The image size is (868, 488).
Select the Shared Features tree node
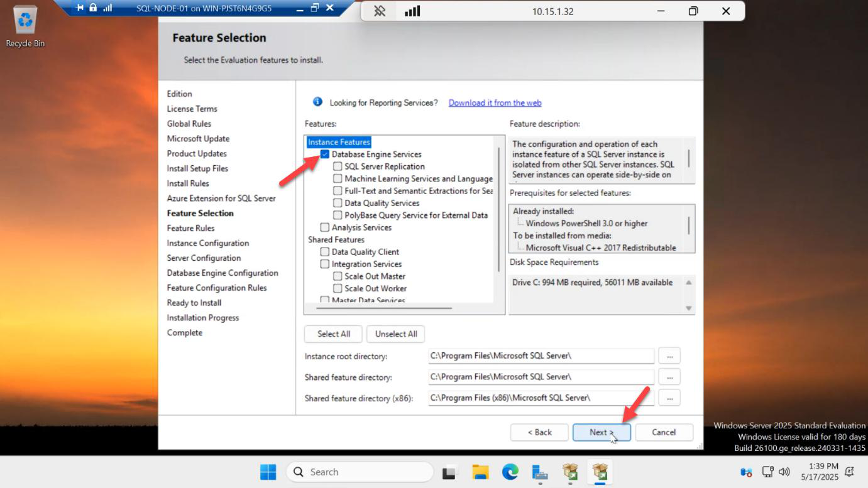coord(336,240)
